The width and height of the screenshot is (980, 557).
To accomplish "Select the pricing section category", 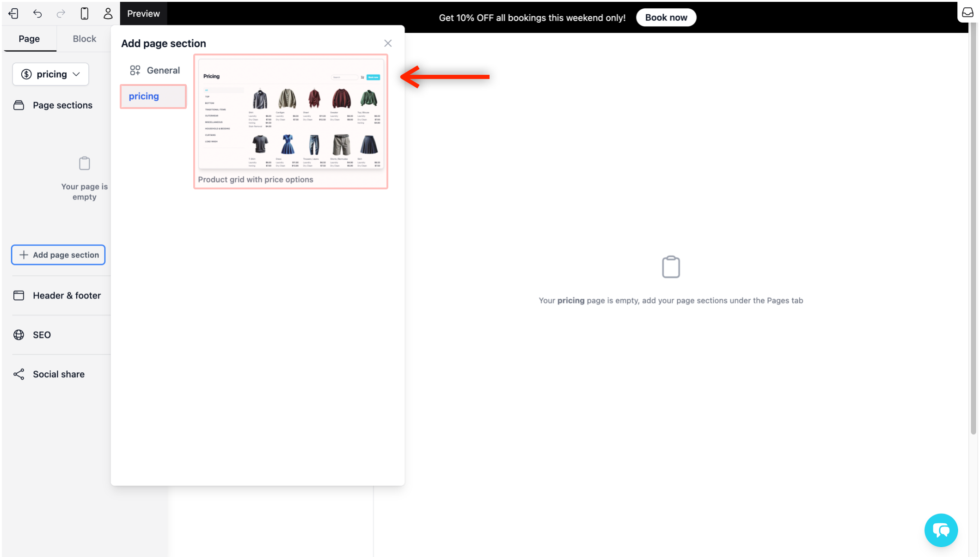I will [153, 96].
